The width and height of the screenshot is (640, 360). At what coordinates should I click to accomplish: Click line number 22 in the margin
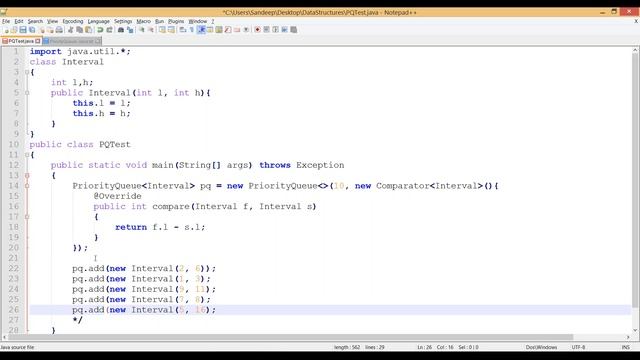click(14, 269)
